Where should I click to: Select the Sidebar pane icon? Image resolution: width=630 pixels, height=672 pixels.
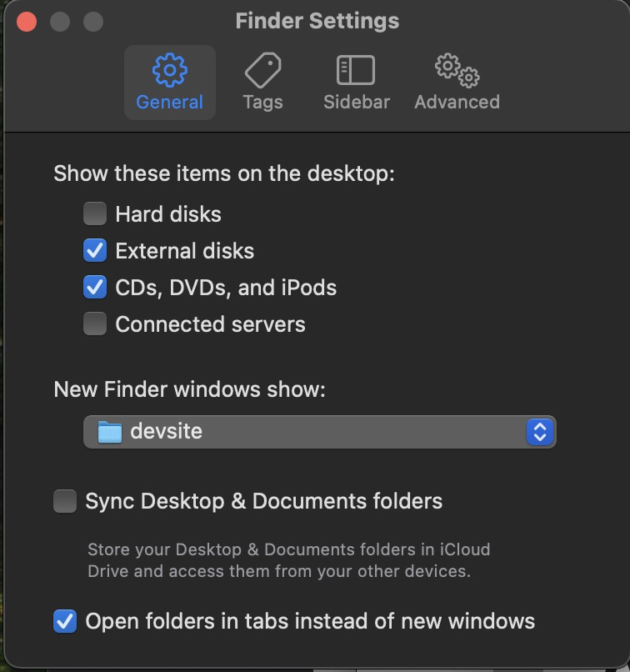[356, 71]
